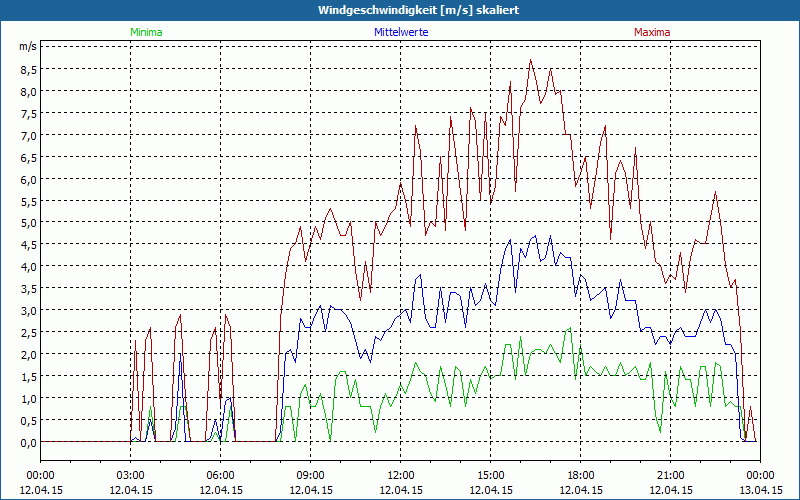This screenshot has width=800, height=500.
Task: Click the 12:00 time axis label
Action: 401,476
